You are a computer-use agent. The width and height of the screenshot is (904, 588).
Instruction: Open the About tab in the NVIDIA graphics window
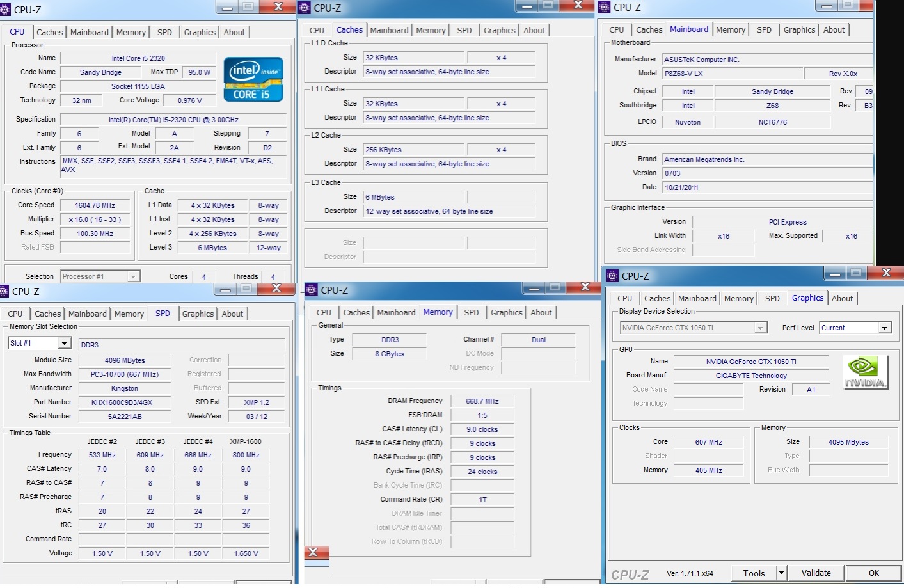point(842,299)
